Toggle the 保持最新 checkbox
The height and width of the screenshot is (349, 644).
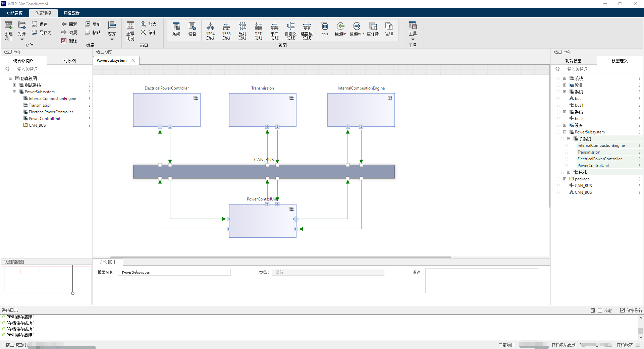(622, 310)
